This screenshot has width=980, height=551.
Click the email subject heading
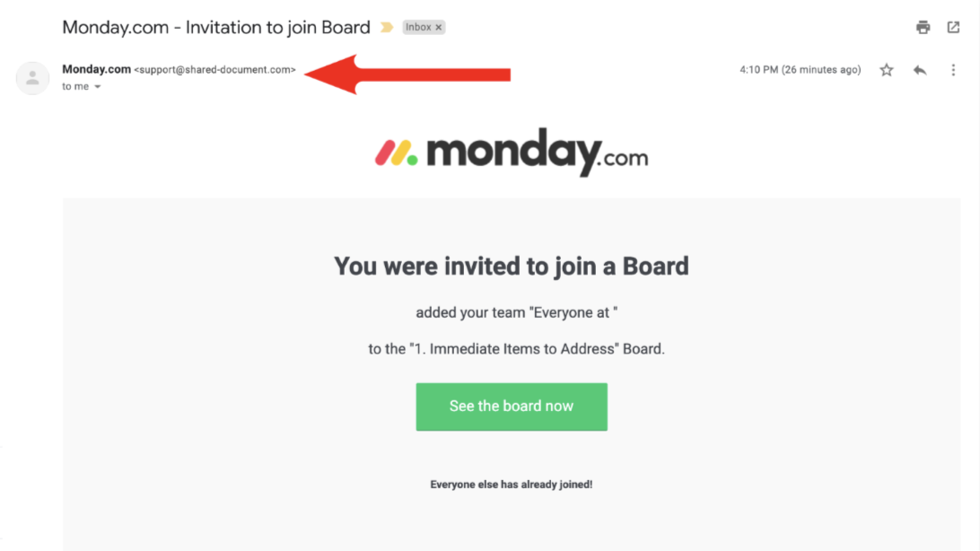(x=216, y=28)
